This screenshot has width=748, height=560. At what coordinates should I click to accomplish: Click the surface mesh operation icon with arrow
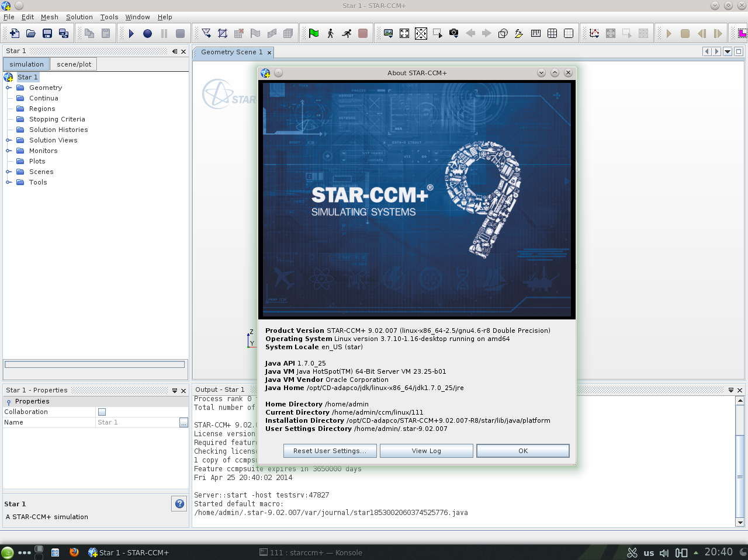(206, 33)
